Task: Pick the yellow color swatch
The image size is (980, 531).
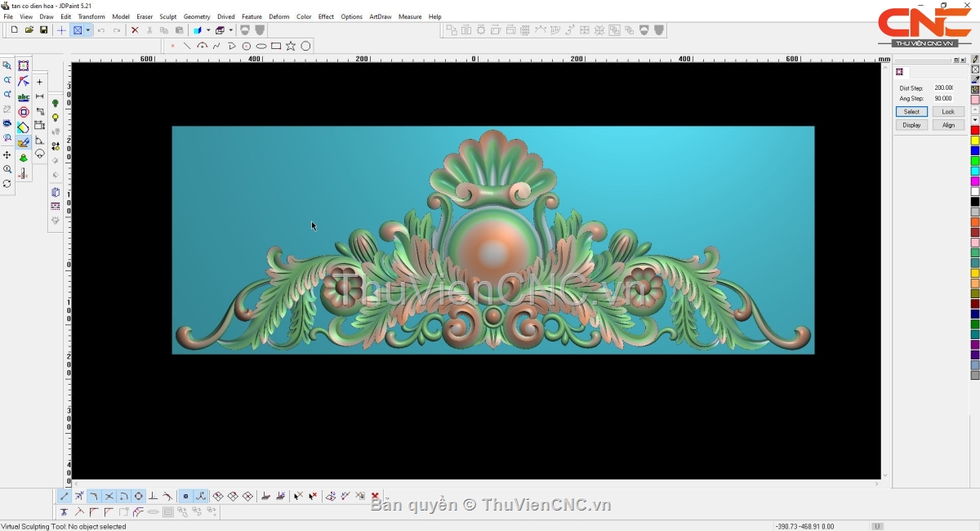Action: [975, 141]
